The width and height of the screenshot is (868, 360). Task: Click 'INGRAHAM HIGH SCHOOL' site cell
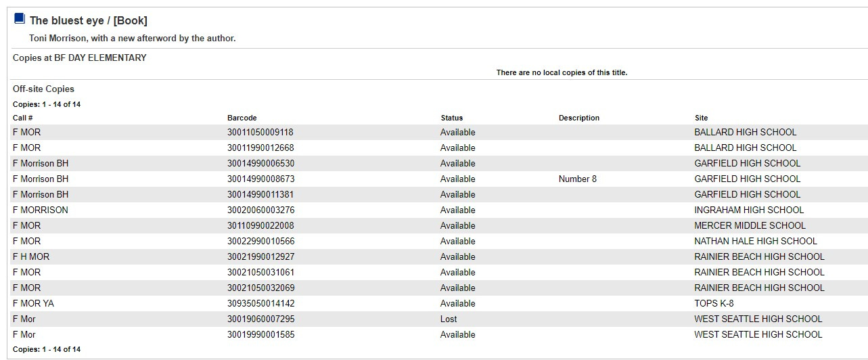click(x=749, y=210)
